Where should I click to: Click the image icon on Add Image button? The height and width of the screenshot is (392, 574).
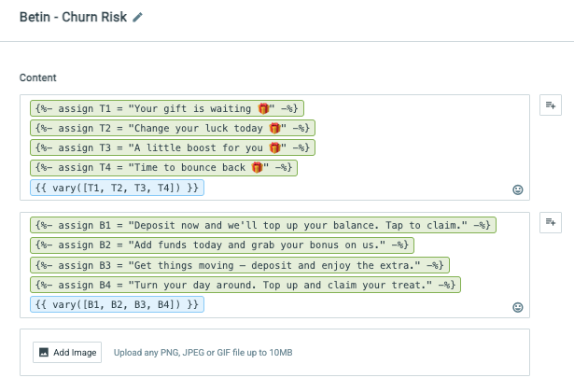(44, 353)
